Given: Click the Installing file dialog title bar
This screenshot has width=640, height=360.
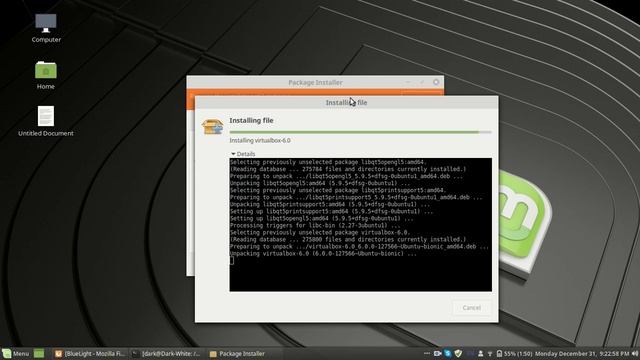Looking at the screenshot, I should click(x=346, y=102).
